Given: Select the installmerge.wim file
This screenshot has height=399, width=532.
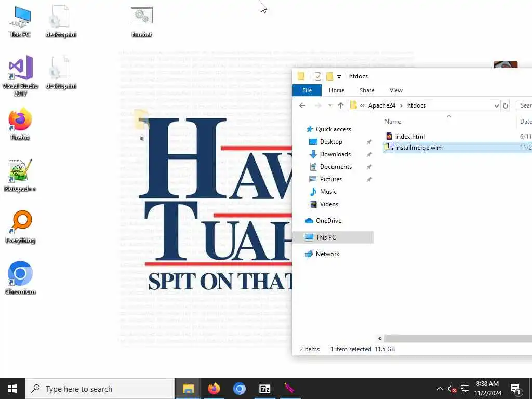Looking at the screenshot, I should (457, 147).
